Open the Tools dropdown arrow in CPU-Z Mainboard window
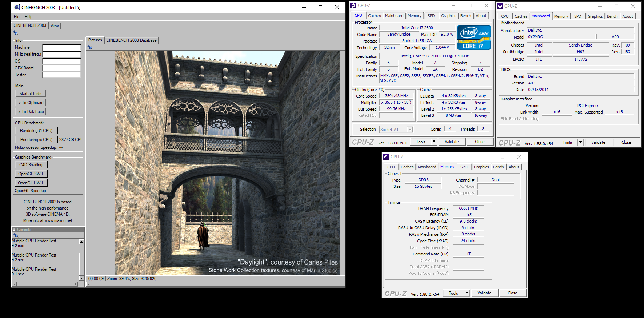The image size is (644, 318). point(580,142)
